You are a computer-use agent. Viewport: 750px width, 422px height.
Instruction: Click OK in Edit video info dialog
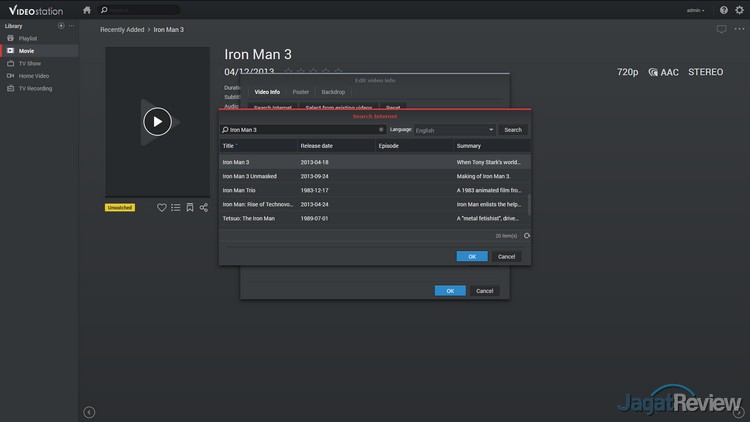[x=450, y=291]
